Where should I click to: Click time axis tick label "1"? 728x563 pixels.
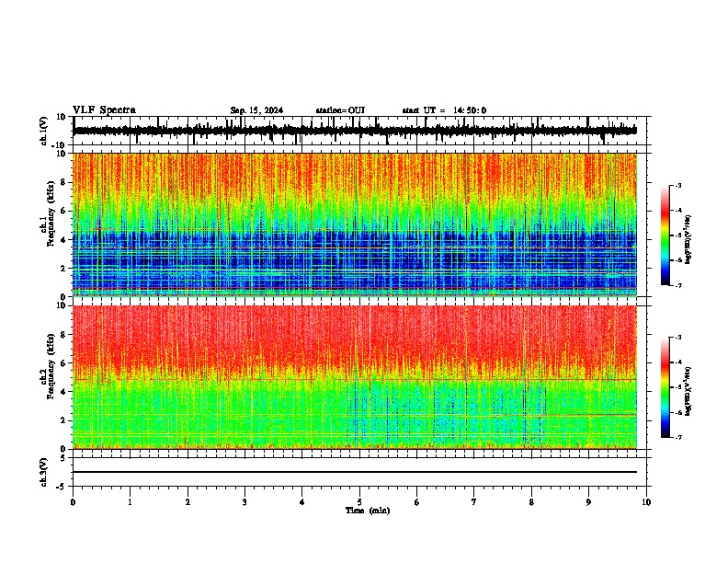[130, 502]
